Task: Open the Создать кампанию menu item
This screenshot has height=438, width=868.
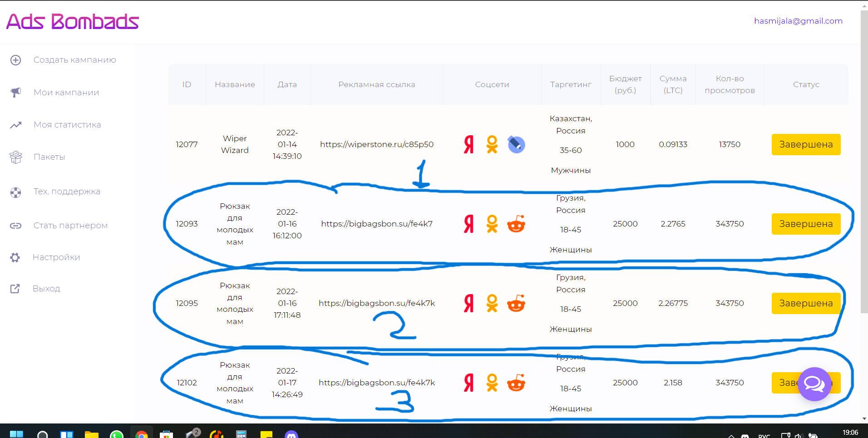Action: [x=75, y=60]
